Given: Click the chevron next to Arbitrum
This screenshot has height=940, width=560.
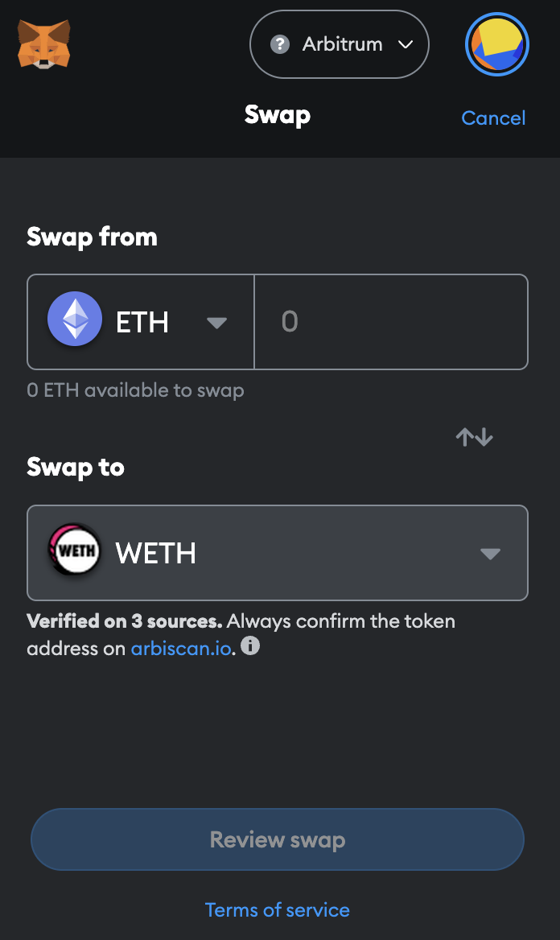Looking at the screenshot, I should (x=406, y=44).
